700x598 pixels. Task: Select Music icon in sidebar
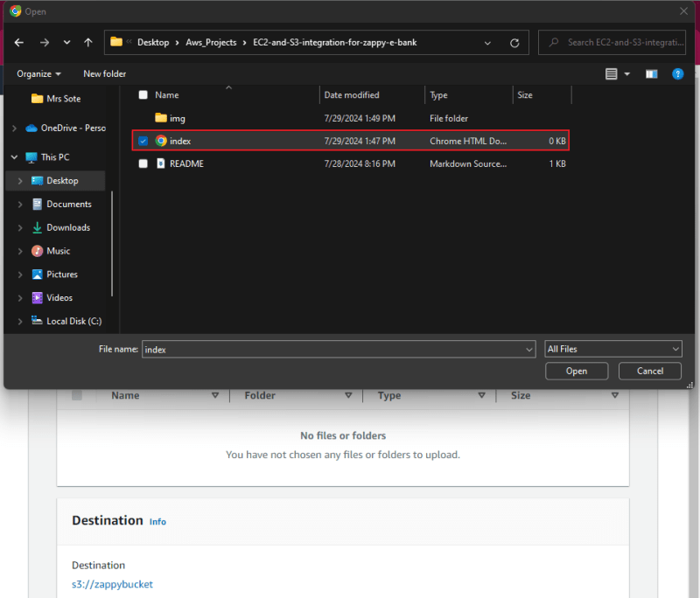37,251
